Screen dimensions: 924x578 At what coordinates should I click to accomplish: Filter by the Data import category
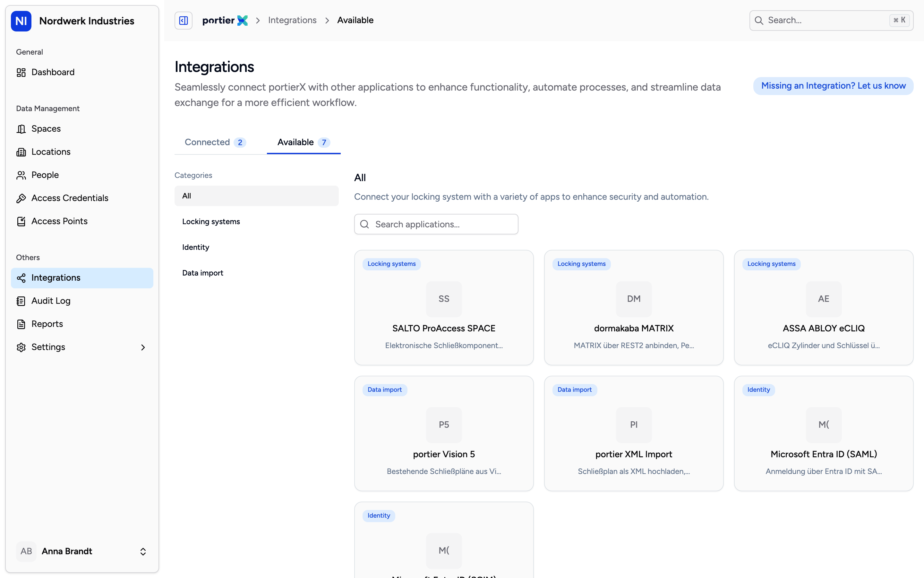(x=257, y=273)
